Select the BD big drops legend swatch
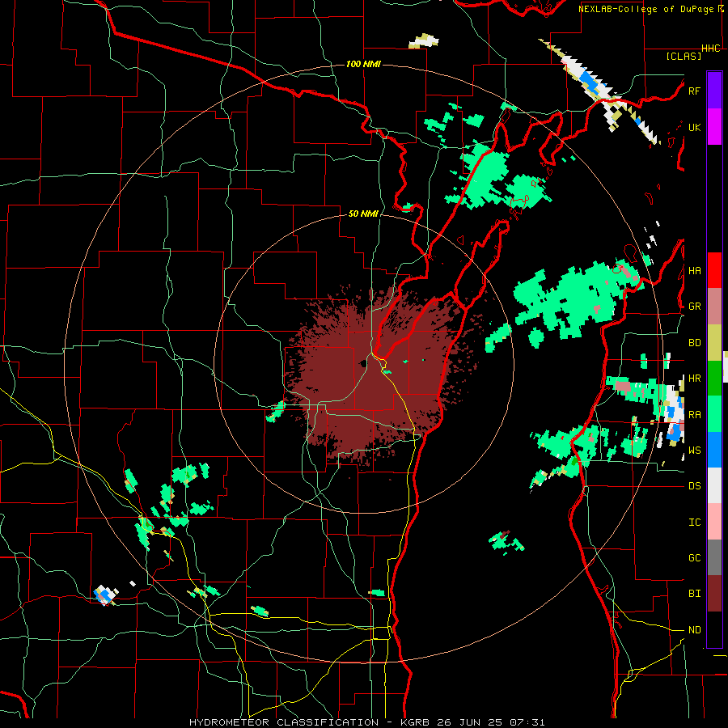The image size is (728, 728). pyautogui.click(x=714, y=343)
